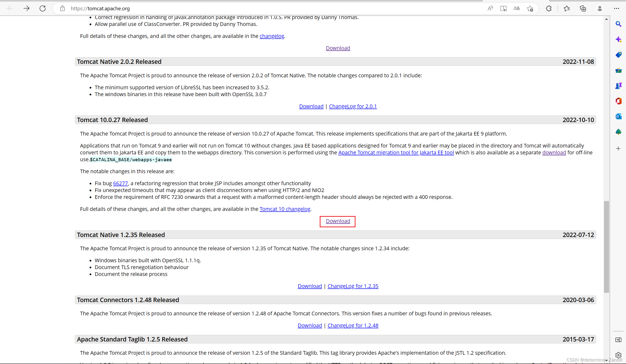The image size is (626, 364).
Task: Click Tomcat 10.0.27 Released heading
Action: pyautogui.click(x=112, y=120)
